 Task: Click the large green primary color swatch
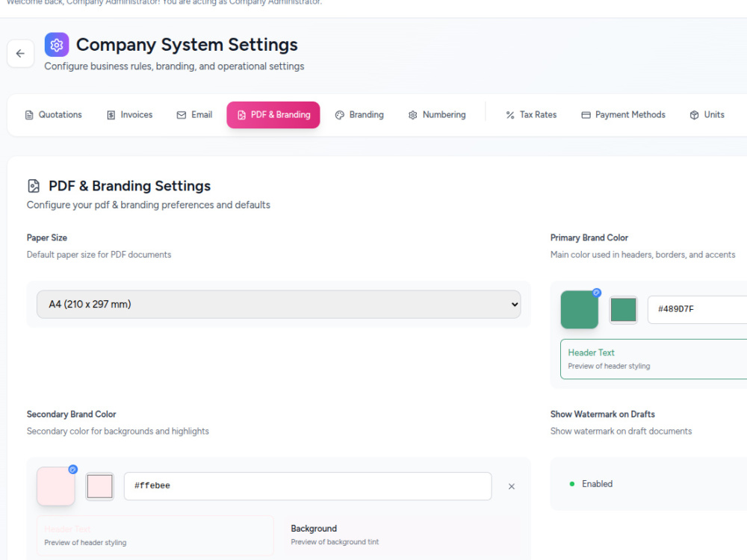580,310
